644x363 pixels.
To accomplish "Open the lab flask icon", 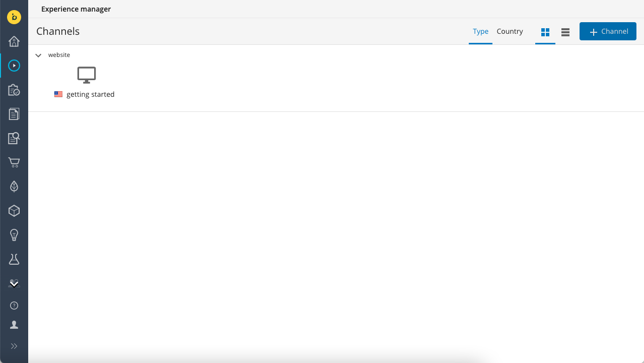I will 14,259.
